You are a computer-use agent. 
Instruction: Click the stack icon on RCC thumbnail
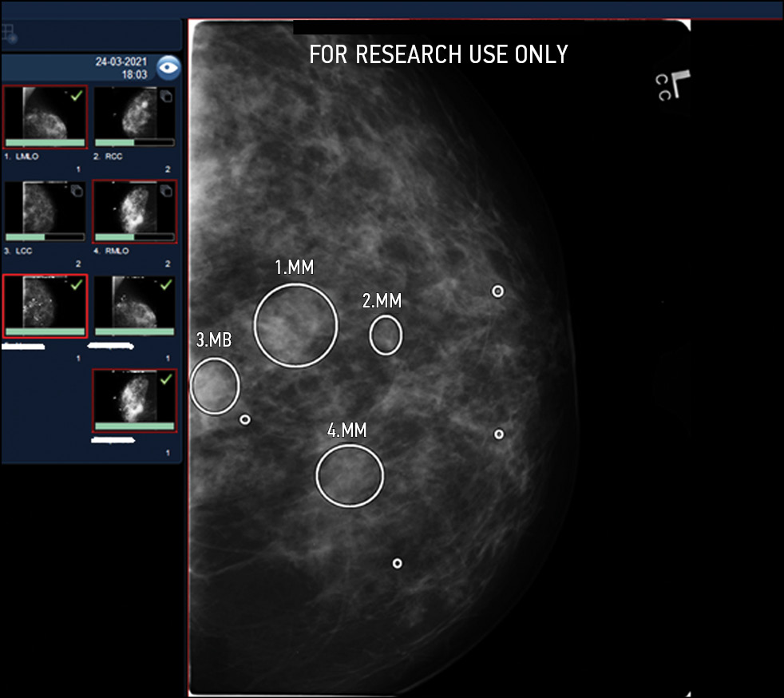tap(166, 97)
